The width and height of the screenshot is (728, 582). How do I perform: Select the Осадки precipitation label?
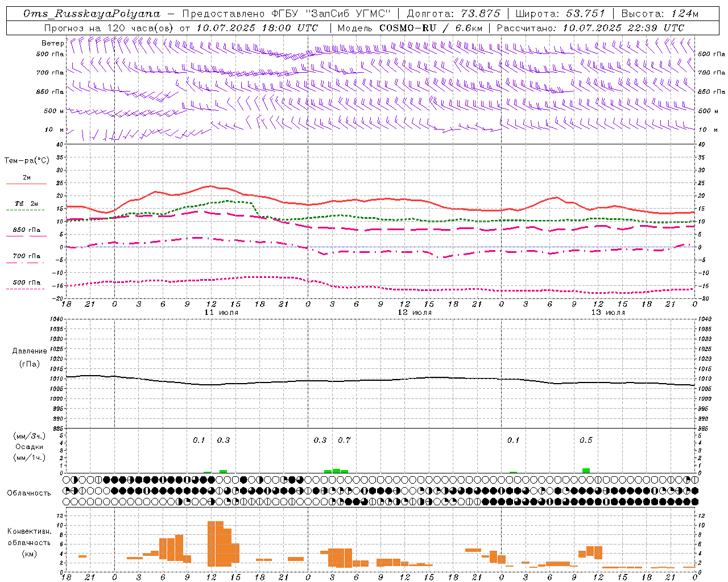(x=29, y=447)
